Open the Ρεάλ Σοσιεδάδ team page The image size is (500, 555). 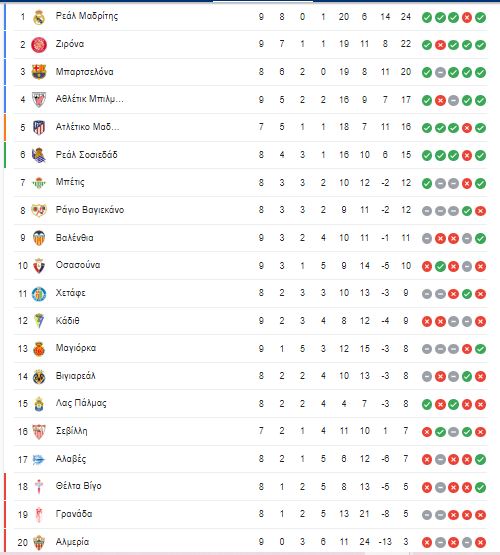[86, 155]
